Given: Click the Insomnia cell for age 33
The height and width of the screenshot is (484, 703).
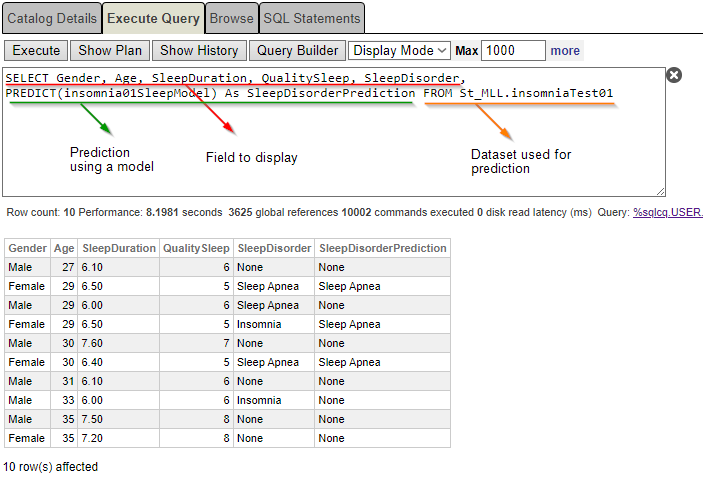Looking at the screenshot, I should click(259, 400).
